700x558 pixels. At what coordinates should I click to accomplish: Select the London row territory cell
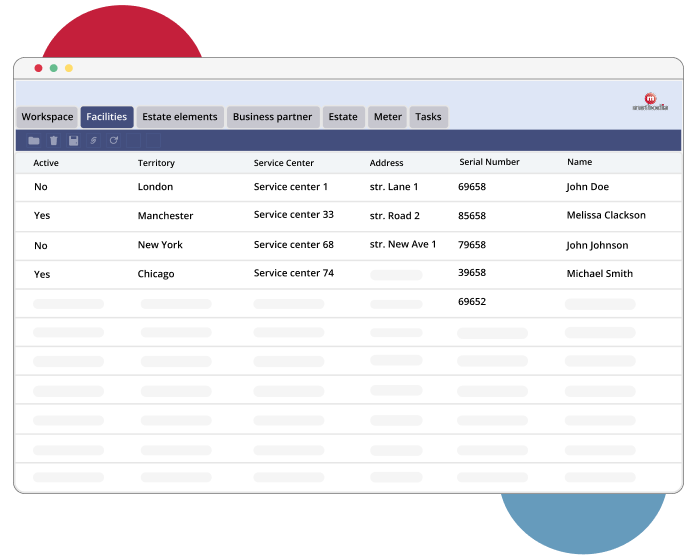click(155, 187)
